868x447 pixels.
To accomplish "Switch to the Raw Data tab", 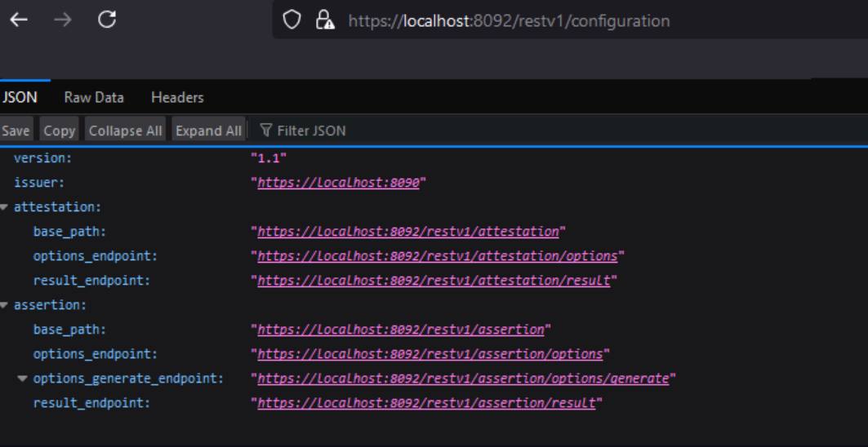I will pos(94,97).
